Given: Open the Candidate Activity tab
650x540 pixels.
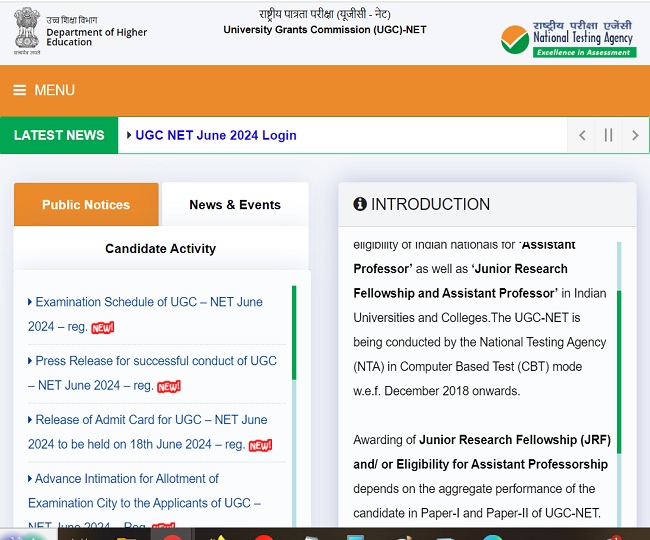Looking at the screenshot, I should point(160,248).
